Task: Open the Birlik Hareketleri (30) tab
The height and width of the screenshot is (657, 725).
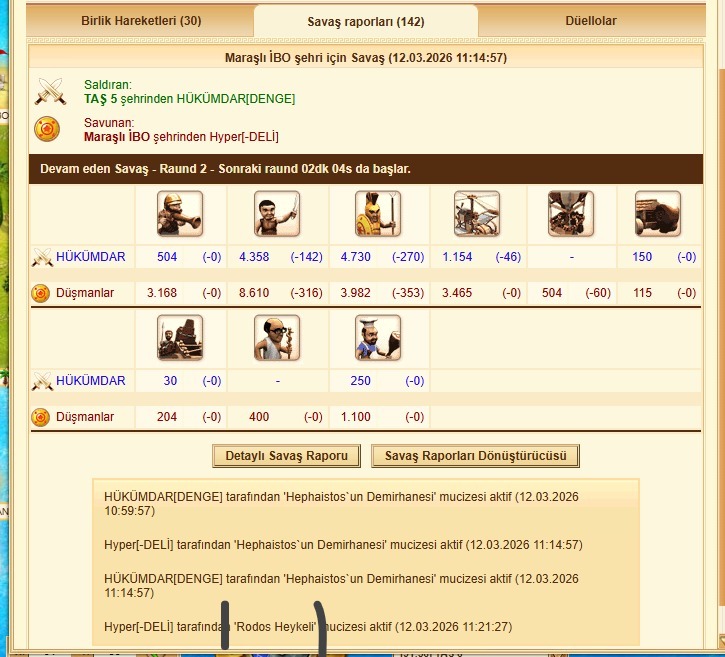Action: [x=141, y=21]
